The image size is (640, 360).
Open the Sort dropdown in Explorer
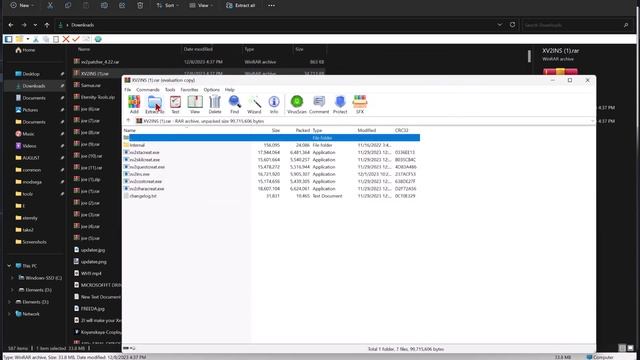point(167,5)
